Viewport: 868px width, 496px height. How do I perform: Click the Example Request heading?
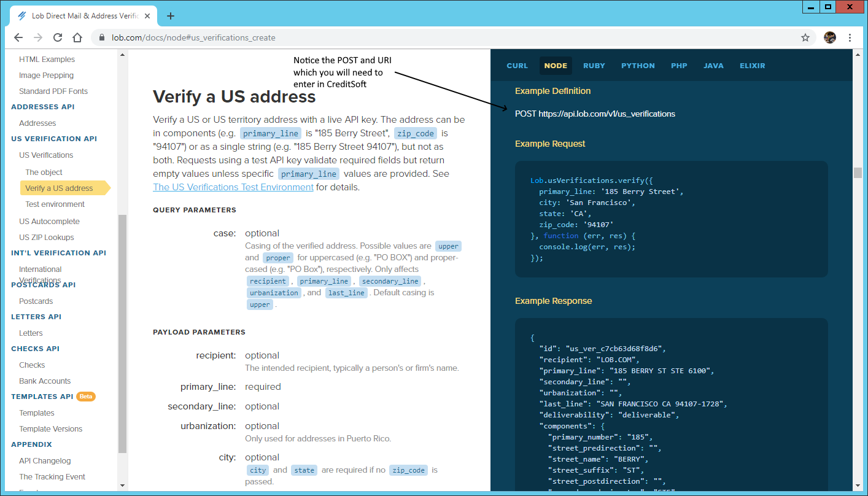[x=550, y=144]
